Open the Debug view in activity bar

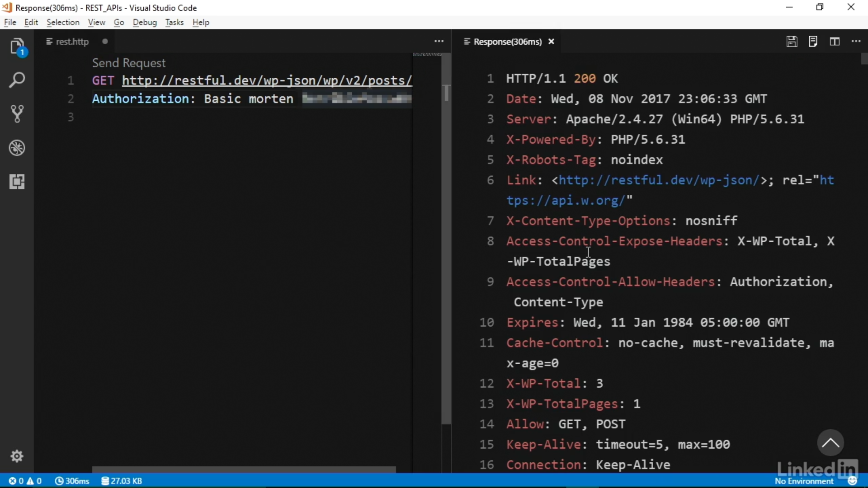pyautogui.click(x=17, y=148)
